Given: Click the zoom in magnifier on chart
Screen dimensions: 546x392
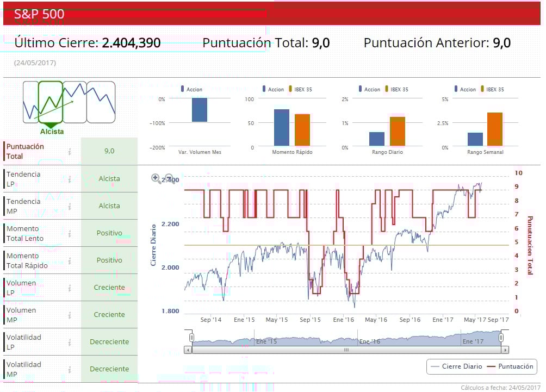Looking at the screenshot, I should (x=156, y=178).
